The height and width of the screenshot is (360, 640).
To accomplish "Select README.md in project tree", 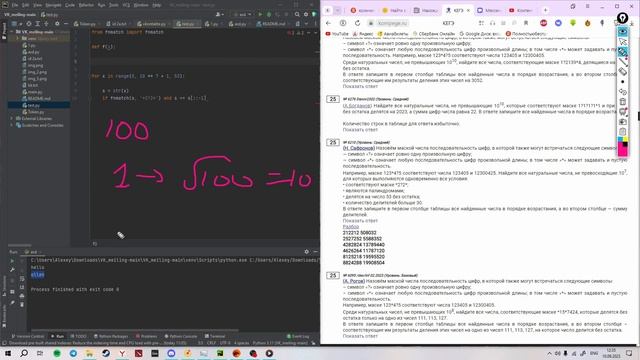I will click(x=37, y=98).
